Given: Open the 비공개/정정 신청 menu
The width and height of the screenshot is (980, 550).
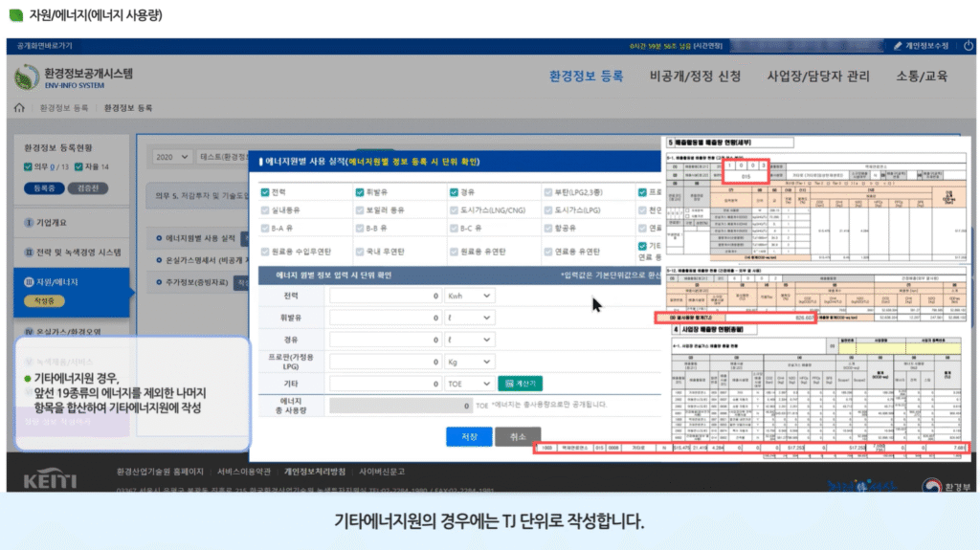Looking at the screenshot, I should tap(694, 77).
